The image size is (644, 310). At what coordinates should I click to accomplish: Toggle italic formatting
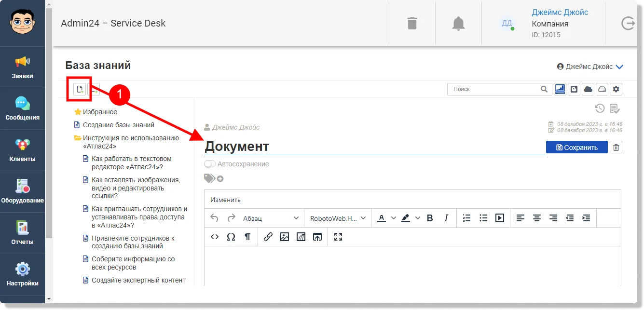[x=446, y=218]
